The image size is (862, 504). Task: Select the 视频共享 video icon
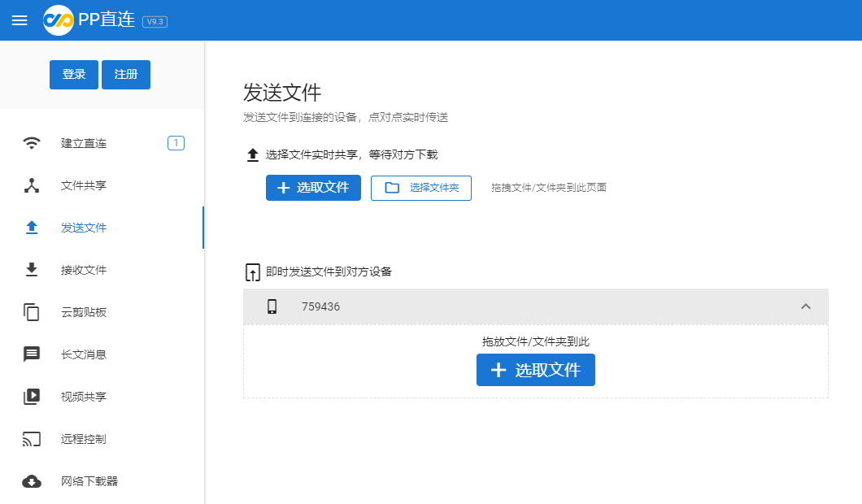[31, 397]
